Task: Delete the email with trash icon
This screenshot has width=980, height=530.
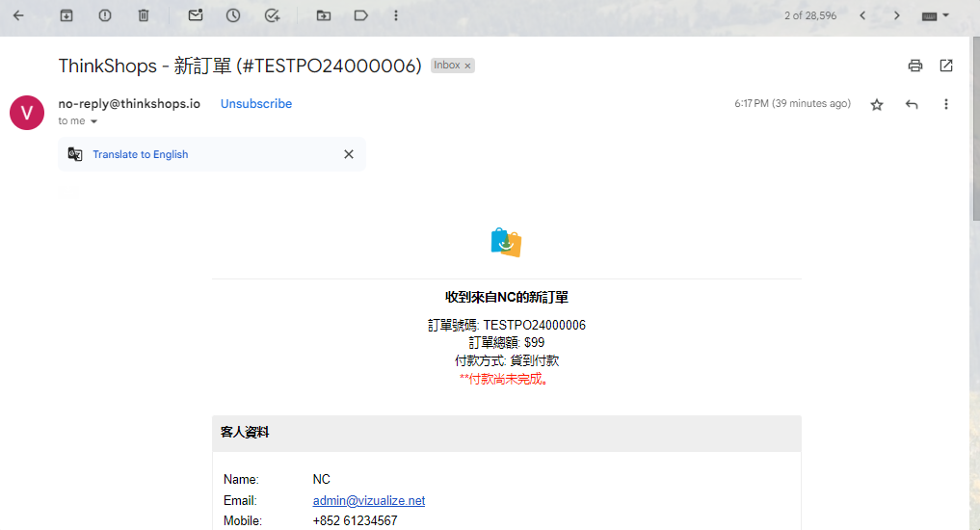Action: 144,15
